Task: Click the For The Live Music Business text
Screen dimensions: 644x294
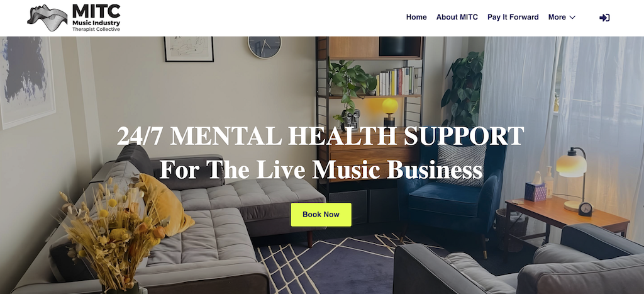Action: 321,169
